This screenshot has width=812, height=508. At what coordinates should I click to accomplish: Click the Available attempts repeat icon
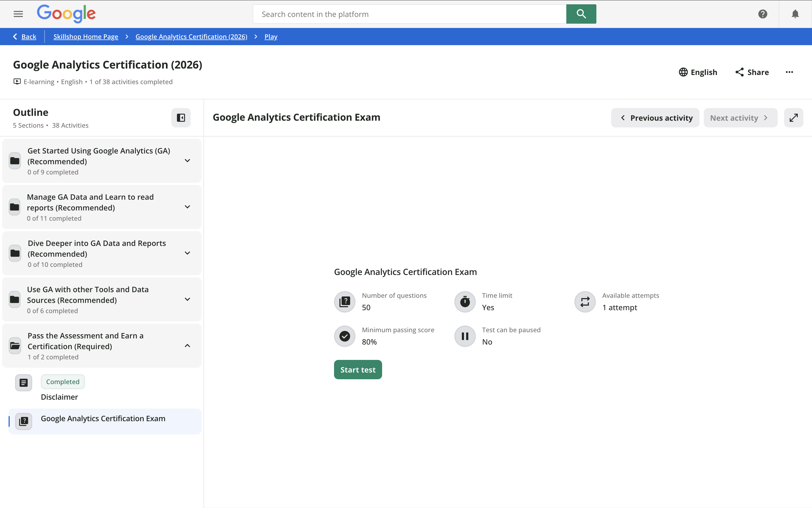click(585, 302)
